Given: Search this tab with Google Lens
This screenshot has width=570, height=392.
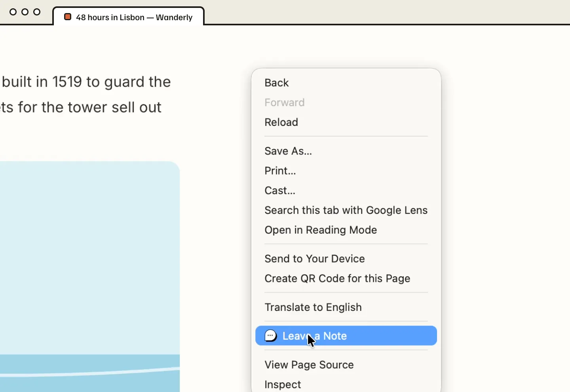Looking at the screenshot, I should pyautogui.click(x=346, y=210).
